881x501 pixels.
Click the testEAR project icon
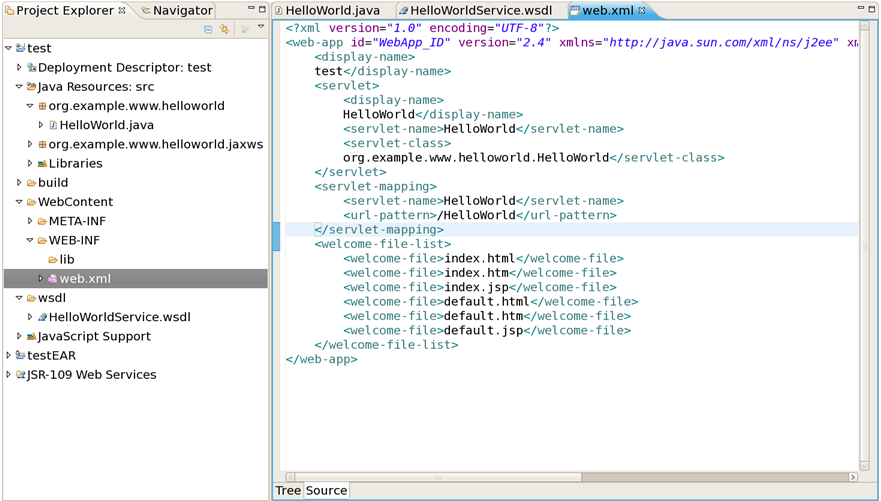pyautogui.click(x=20, y=355)
